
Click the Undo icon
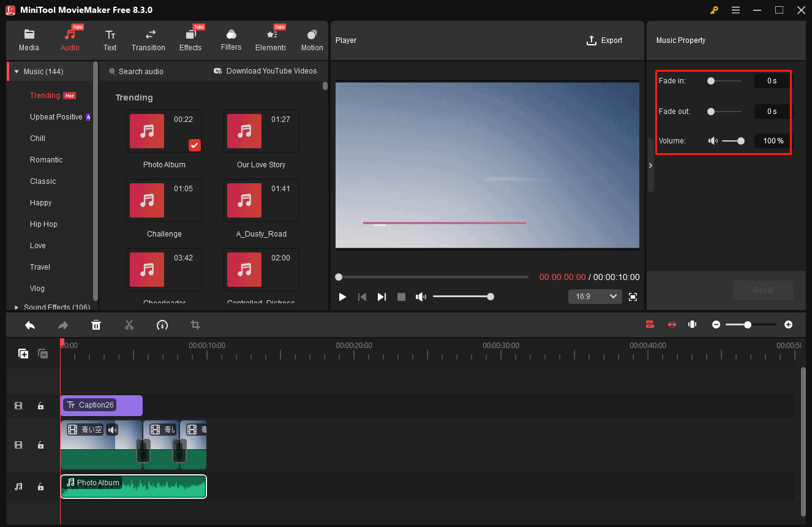pyautogui.click(x=30, y=325)
